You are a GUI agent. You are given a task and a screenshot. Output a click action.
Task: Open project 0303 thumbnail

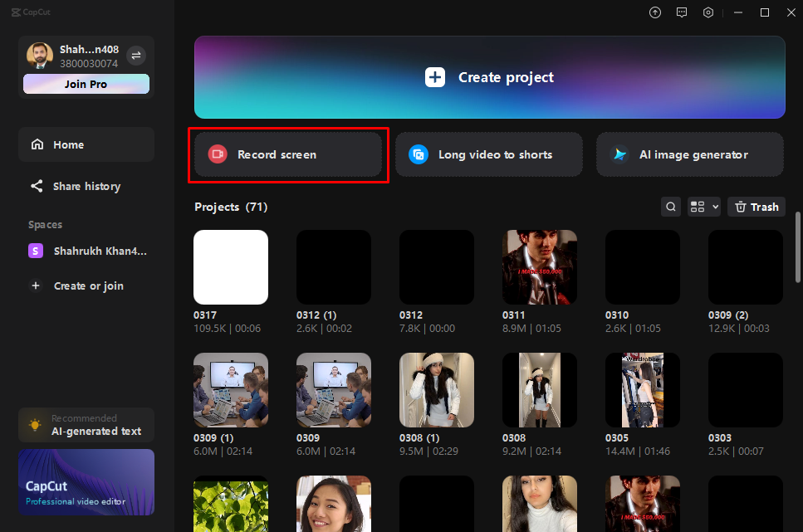click(x=745, y=389)
